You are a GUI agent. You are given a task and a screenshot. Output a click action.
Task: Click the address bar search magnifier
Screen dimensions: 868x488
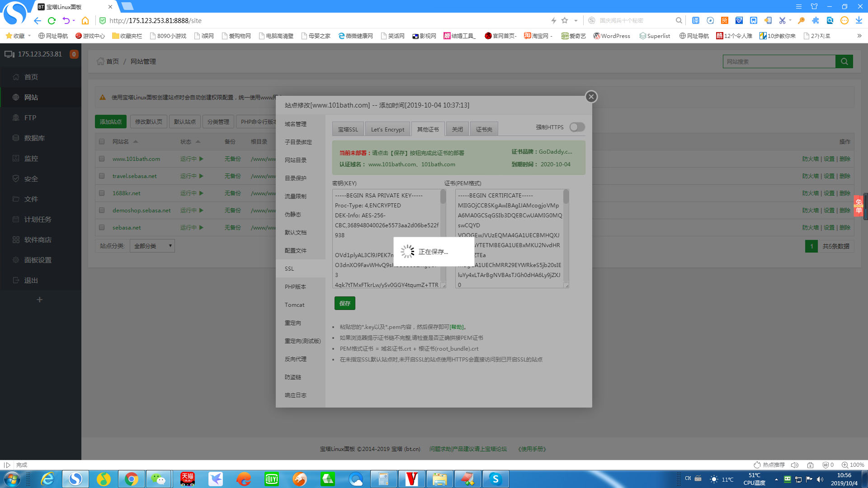pos(679,20)
